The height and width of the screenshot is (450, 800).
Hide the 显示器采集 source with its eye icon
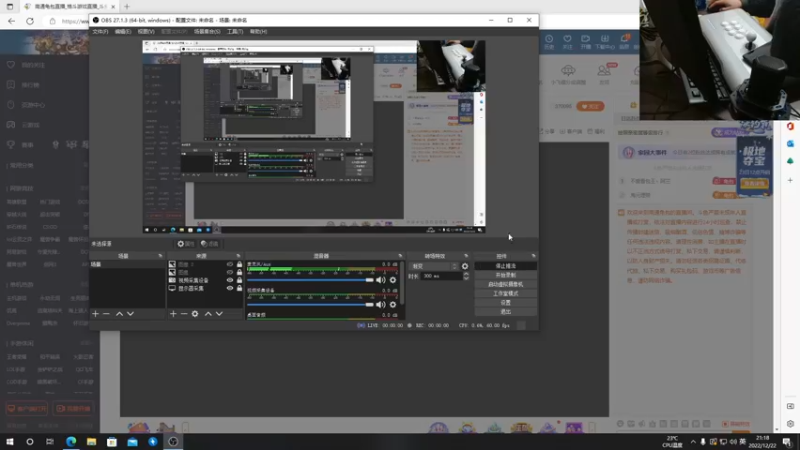[230, 288]
